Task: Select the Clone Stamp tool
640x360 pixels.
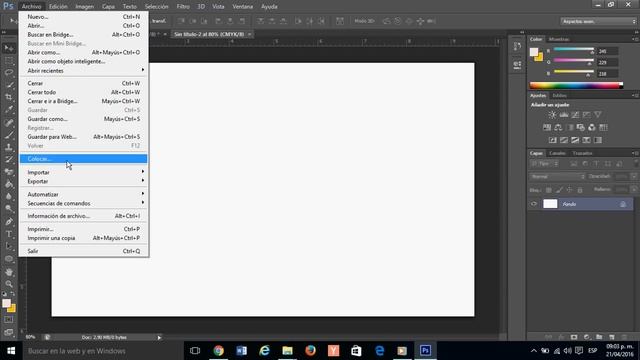Action: pos(9,147)
